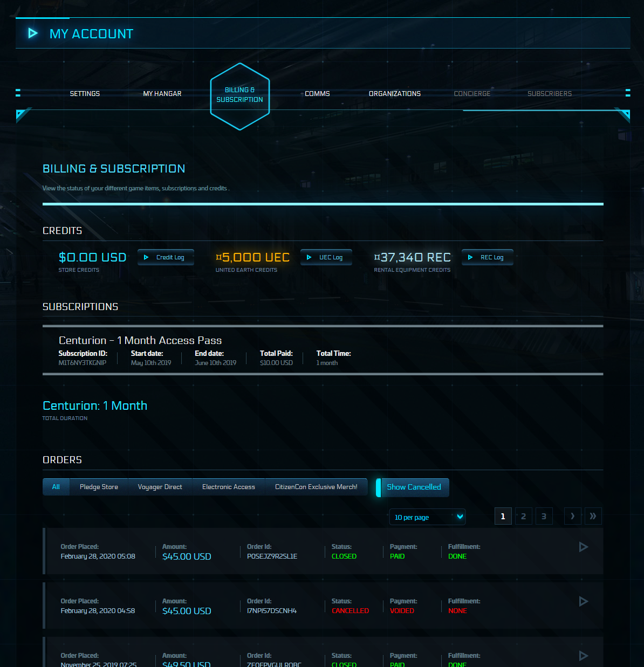Go to the Subscribers tab
The width and height of the screenshot is (644, 667).
[550, 94]
